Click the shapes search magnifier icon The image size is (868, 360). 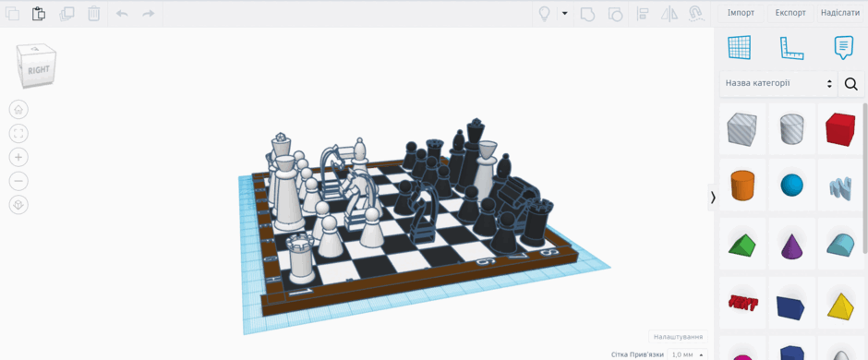click(x=851, y=84)
